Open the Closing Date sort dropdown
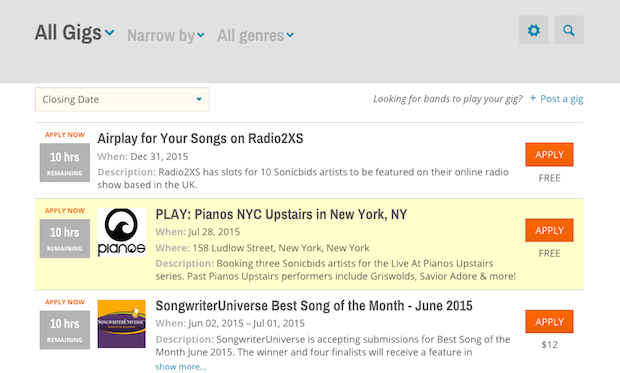 click(x=122, y=99)
